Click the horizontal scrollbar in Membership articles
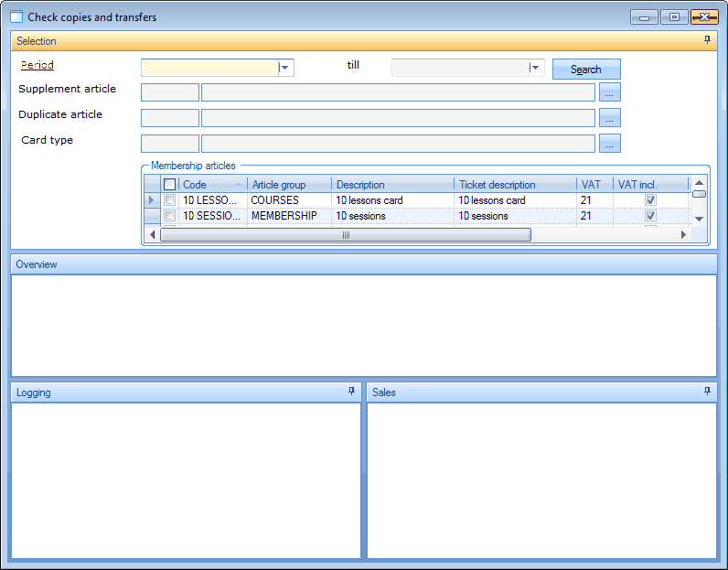The image size is (728, 570). pyautogui.click(x=346, y=235)
